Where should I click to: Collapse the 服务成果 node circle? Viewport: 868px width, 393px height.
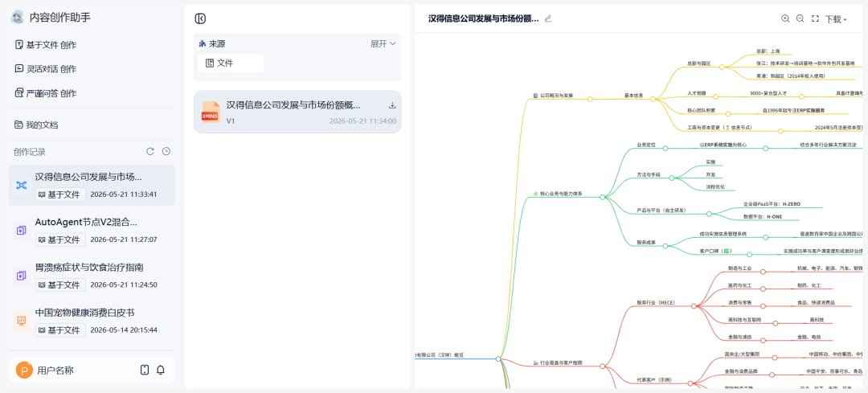665,246
